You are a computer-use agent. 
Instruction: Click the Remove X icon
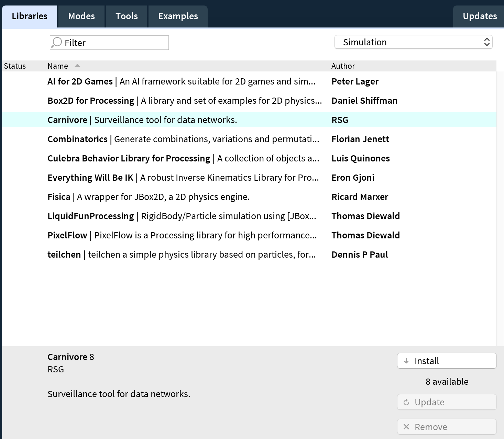406,427
